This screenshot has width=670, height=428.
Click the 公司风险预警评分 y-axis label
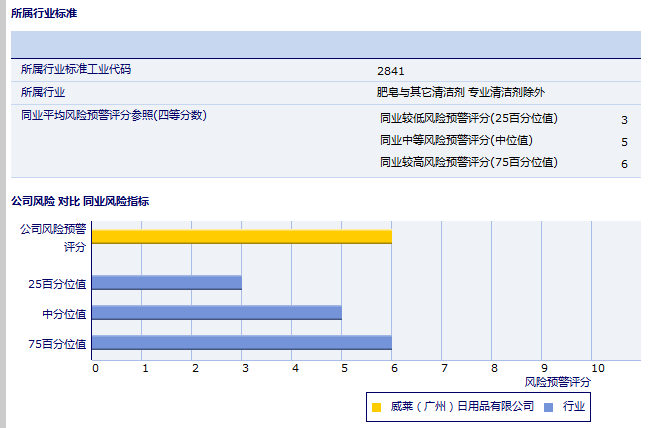click(54, 237)
